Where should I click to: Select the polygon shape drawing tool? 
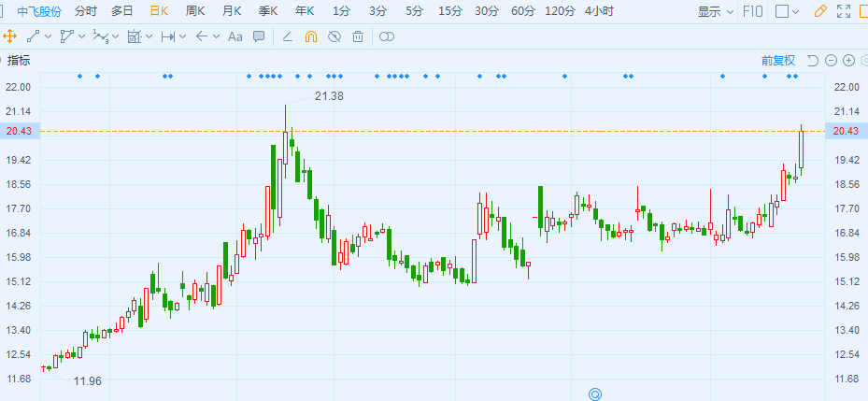[x=67, y=37]
